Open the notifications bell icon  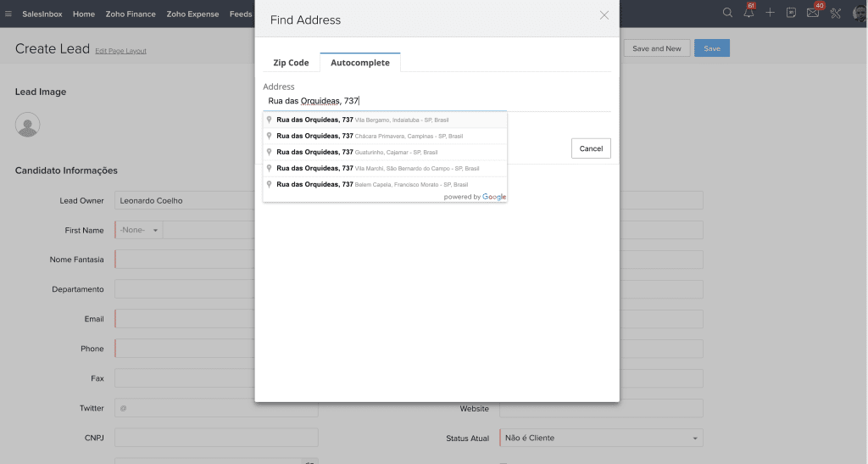[748, 13]
